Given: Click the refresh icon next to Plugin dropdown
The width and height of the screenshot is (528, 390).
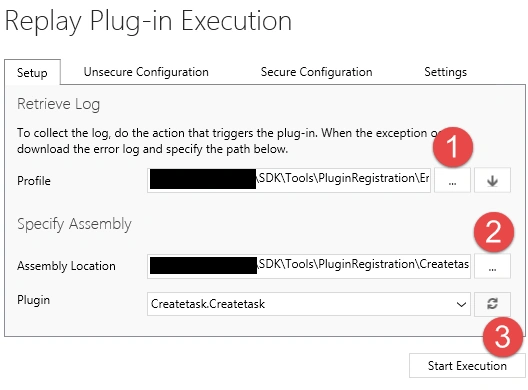Looking at the screenshot, I should pyautogui.click(x=492, y=304).
